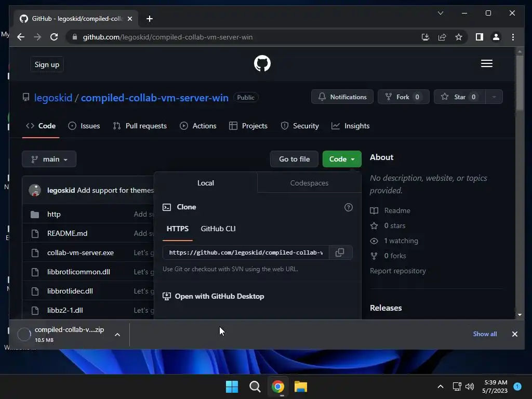
Task: Open the Readme link in About
Action: pyautogui.click(x=390, y=211)
